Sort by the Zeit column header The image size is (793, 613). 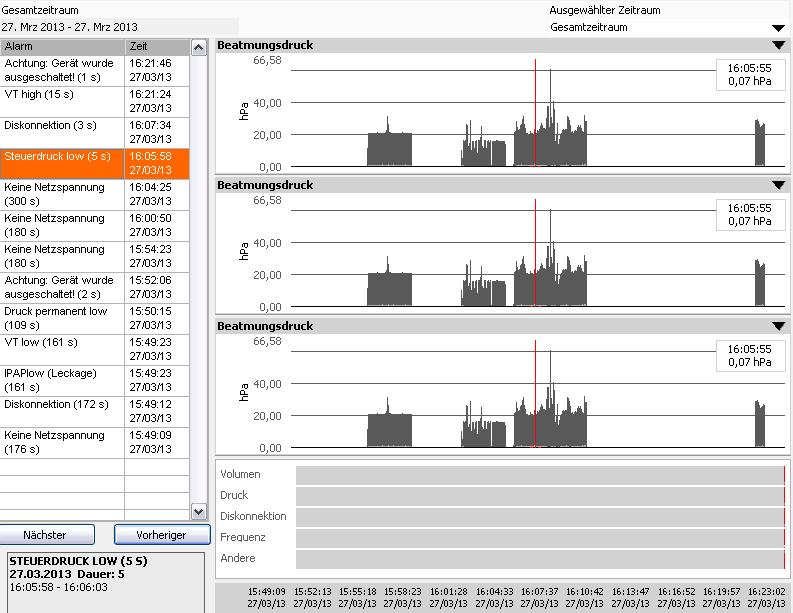(157, 47)
